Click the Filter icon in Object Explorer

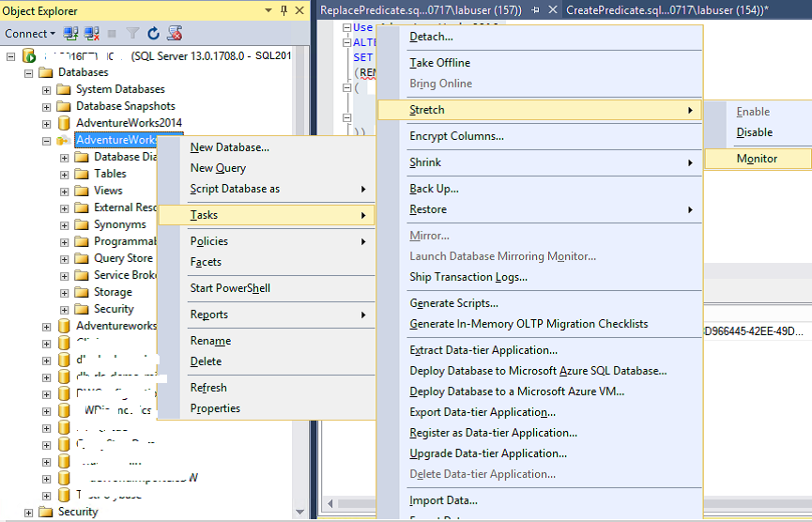pos(133,33)
